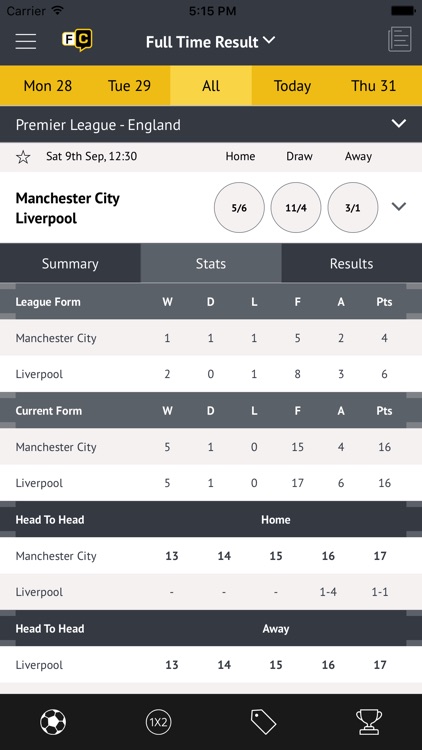The image size is (422, 750).
Task: Select the Thu 31 date filter
Action: point(374,86)
